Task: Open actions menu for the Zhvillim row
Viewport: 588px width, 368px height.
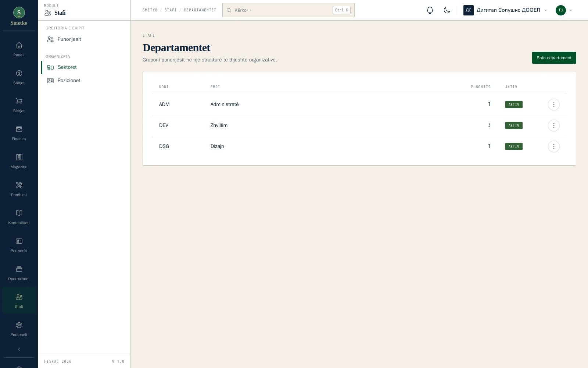Action: 554,125
